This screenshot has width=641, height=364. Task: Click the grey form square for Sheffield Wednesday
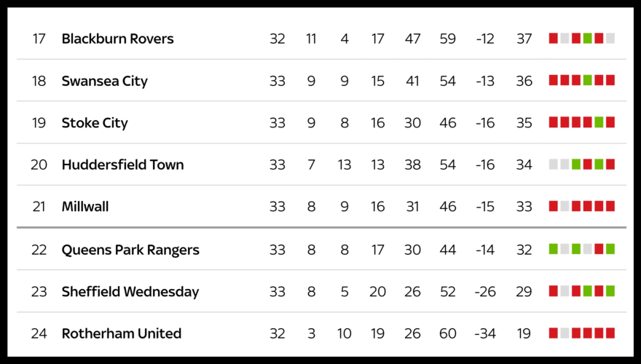[x=565, y=291]
